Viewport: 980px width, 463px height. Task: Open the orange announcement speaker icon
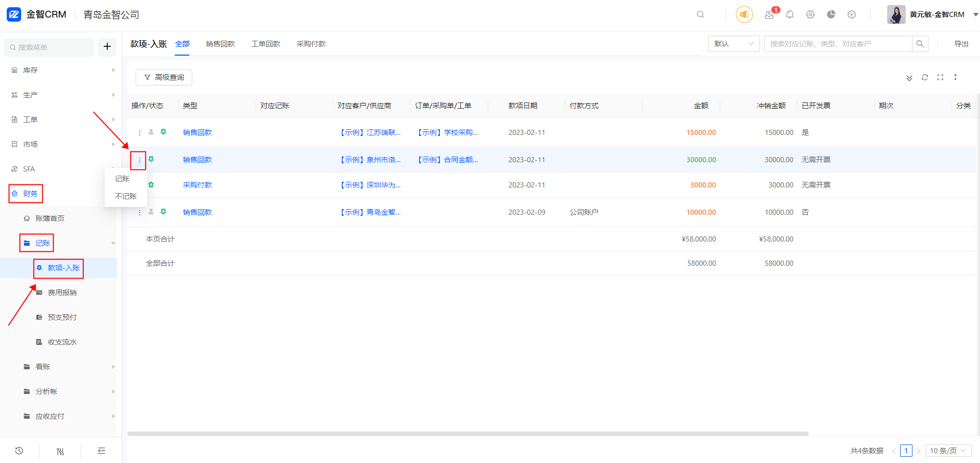coord(744,14)
